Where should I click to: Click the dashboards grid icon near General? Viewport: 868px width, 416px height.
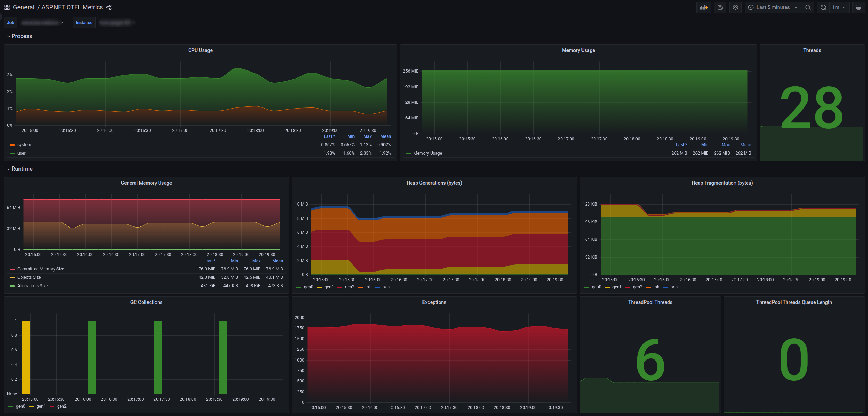point(7,7)
